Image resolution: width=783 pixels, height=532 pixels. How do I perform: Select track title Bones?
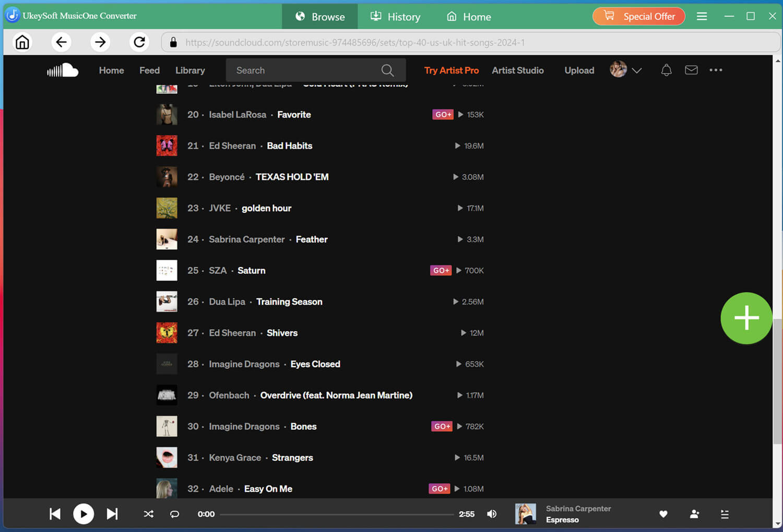[303, 427]
